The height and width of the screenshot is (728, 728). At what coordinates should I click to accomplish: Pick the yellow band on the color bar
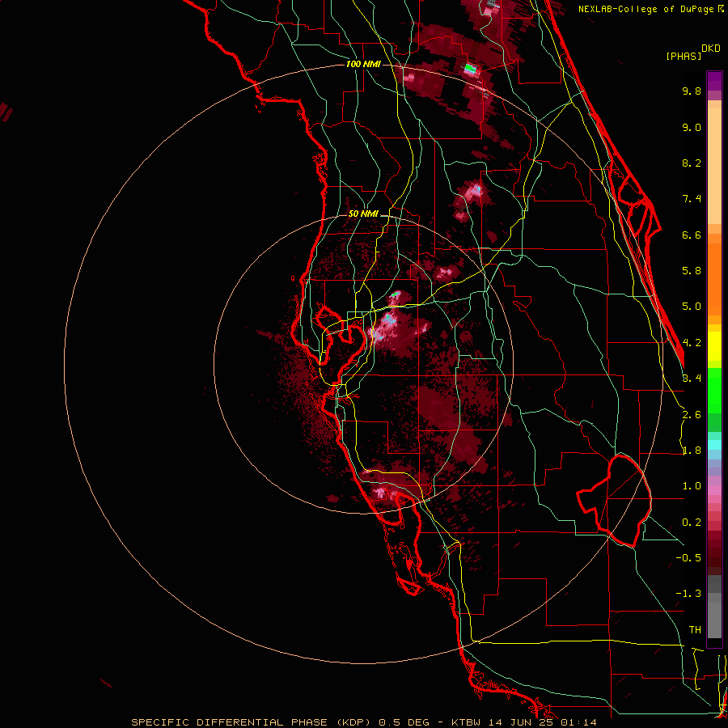point(714,346)
